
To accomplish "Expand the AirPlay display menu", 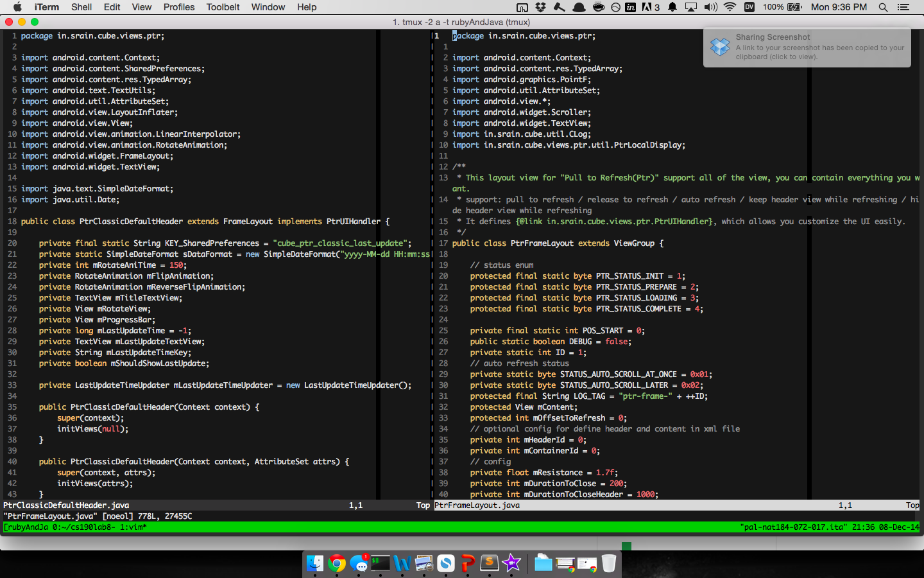I will pos(691,7).
